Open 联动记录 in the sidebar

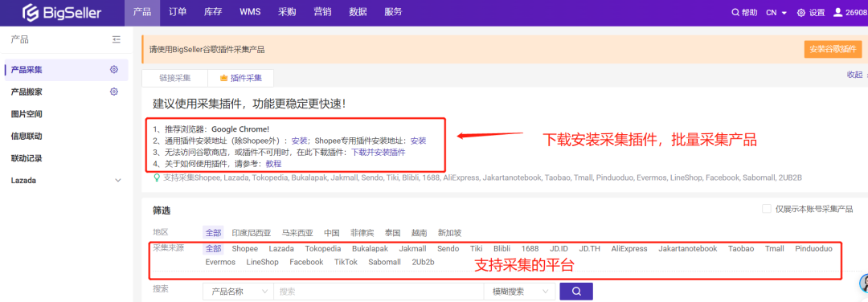27,158
